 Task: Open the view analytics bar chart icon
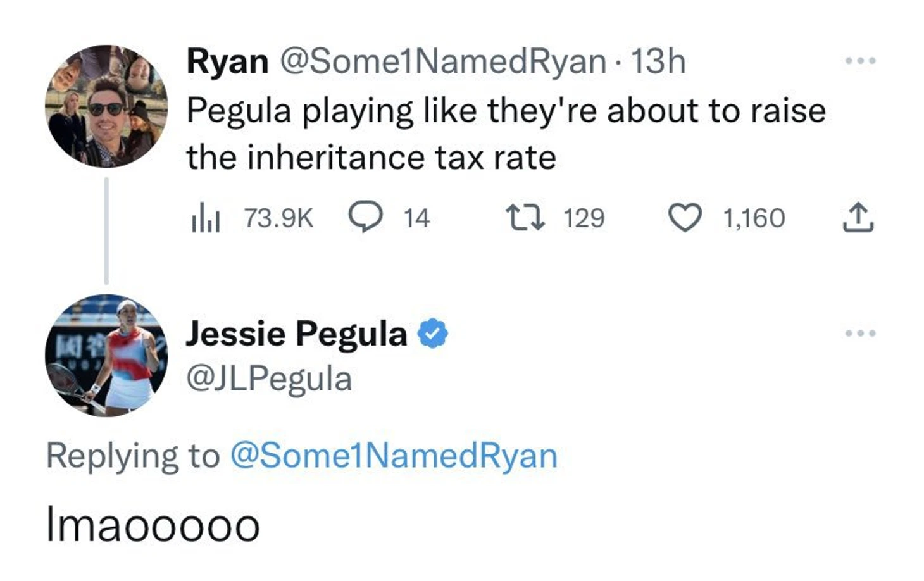(x=205, y=218)
